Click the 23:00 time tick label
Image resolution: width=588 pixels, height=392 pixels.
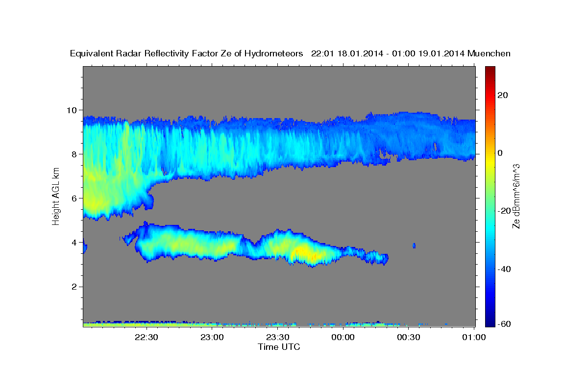click(212, 337)
